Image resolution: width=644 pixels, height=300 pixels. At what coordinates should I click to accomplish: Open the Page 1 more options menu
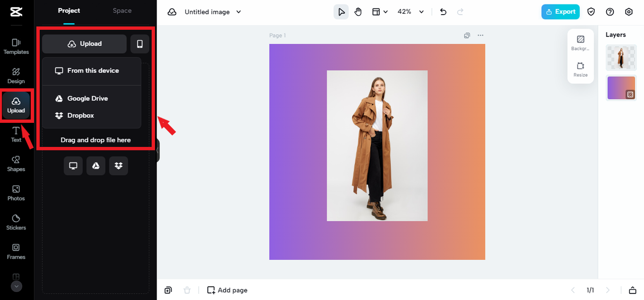point(480,35)
